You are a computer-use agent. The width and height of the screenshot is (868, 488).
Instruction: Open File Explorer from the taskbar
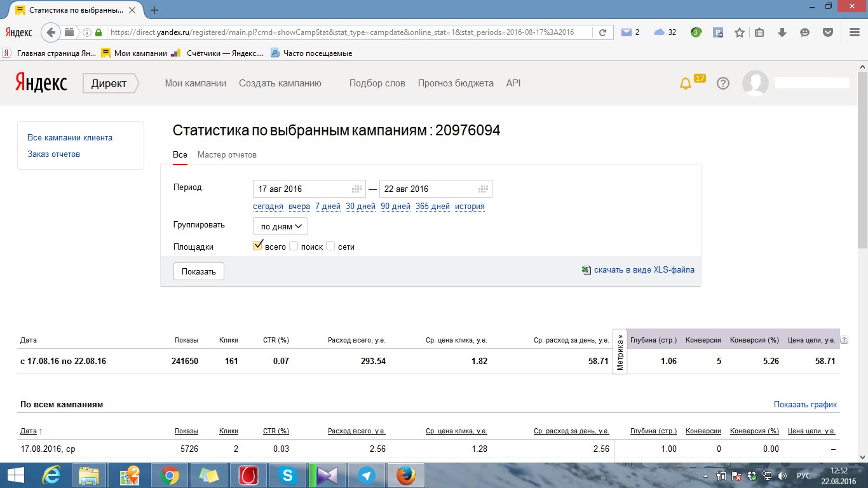90,475
